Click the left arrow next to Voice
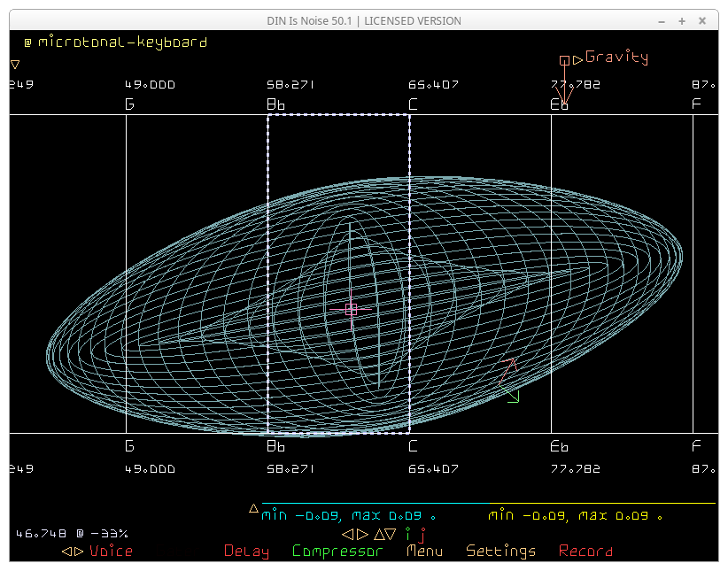The image size is (728, 571). tap(66, 552)
